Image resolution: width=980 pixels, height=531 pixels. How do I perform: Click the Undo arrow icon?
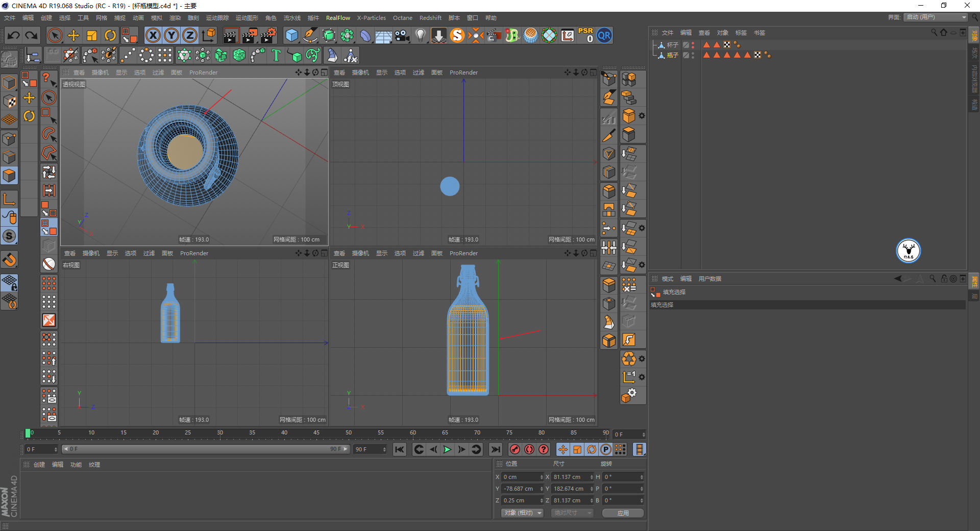coord(14,35)
